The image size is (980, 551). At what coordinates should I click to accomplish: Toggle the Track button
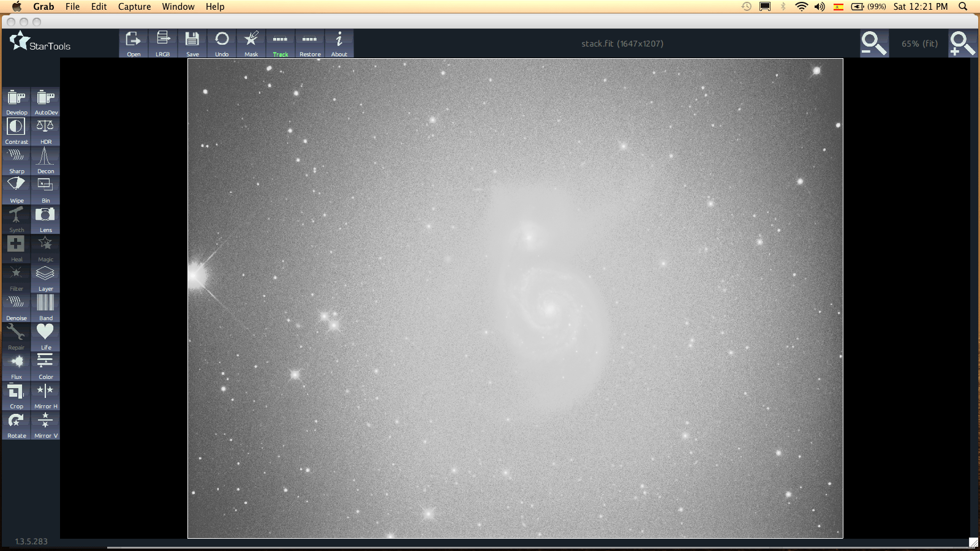point(280,44)
